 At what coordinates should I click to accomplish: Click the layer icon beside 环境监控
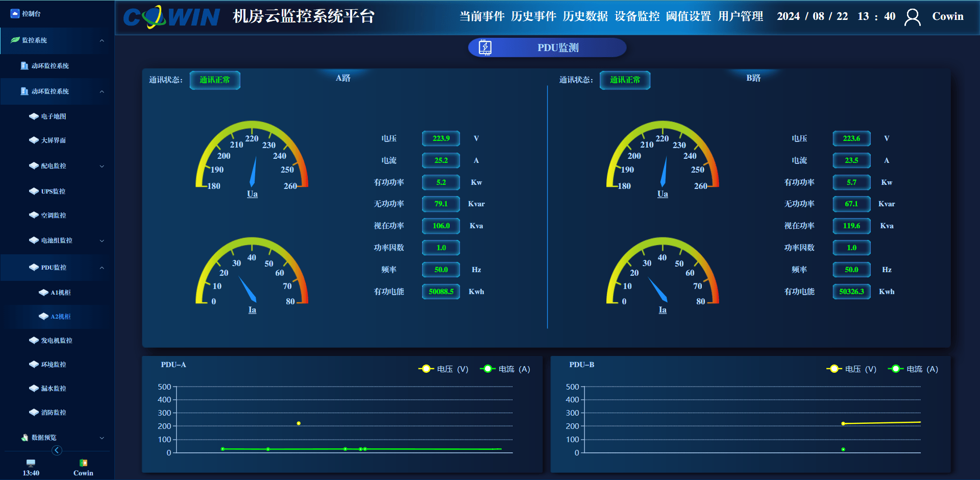click(34, 364)
